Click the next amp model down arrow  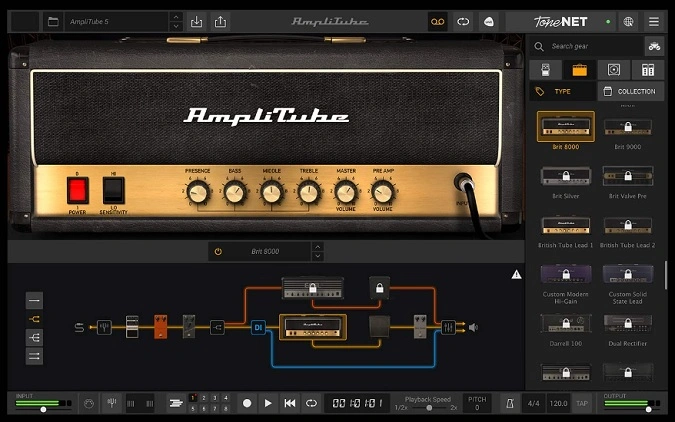(x=318, y=256)
